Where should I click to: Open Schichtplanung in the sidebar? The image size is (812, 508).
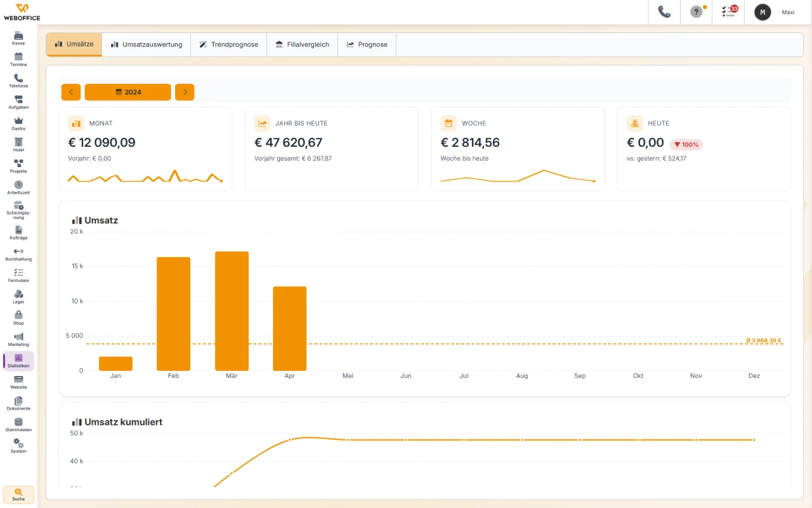[18, 210]
